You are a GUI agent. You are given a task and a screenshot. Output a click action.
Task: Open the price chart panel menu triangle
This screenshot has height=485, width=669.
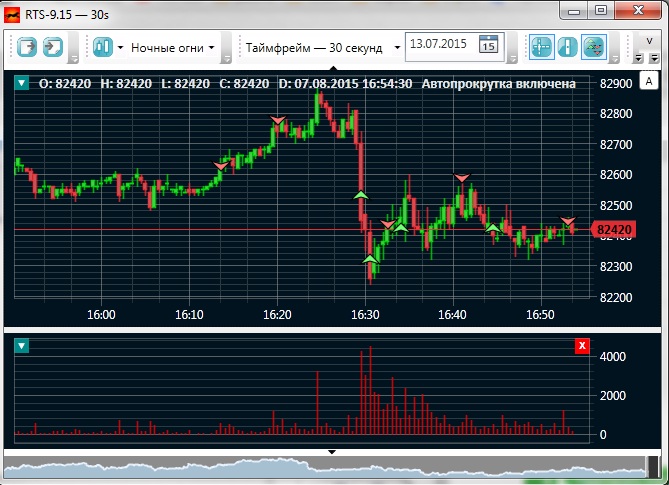coord(21,82)
